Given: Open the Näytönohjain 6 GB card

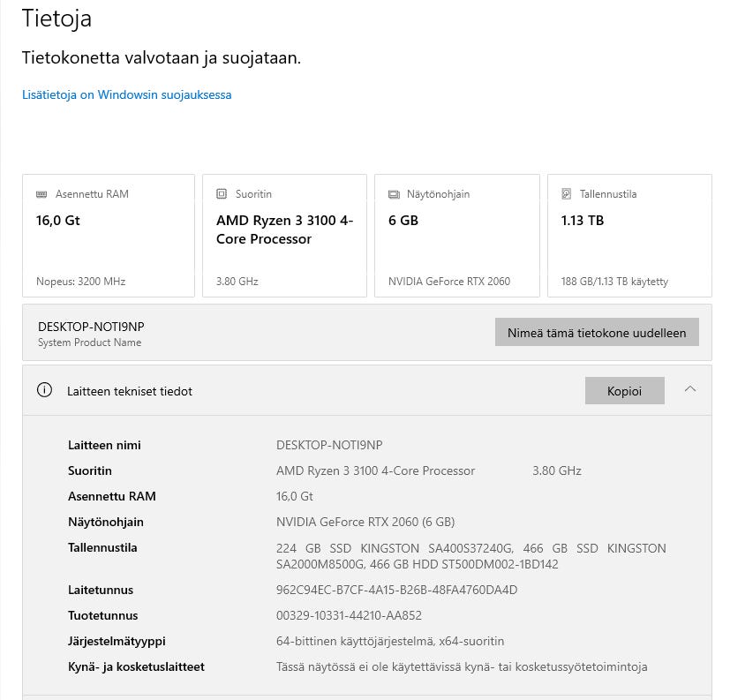Looking at the screenshot, I should [x=457, y=236].
